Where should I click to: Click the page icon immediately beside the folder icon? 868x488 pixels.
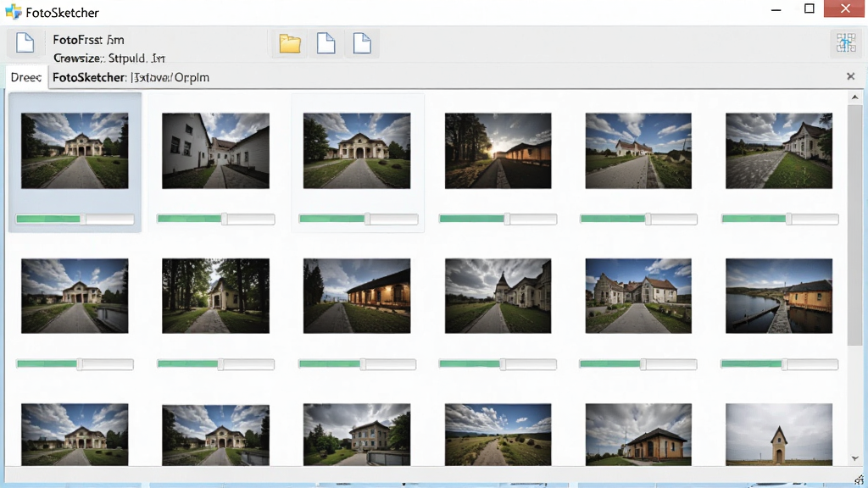click(x=325, y=43)
